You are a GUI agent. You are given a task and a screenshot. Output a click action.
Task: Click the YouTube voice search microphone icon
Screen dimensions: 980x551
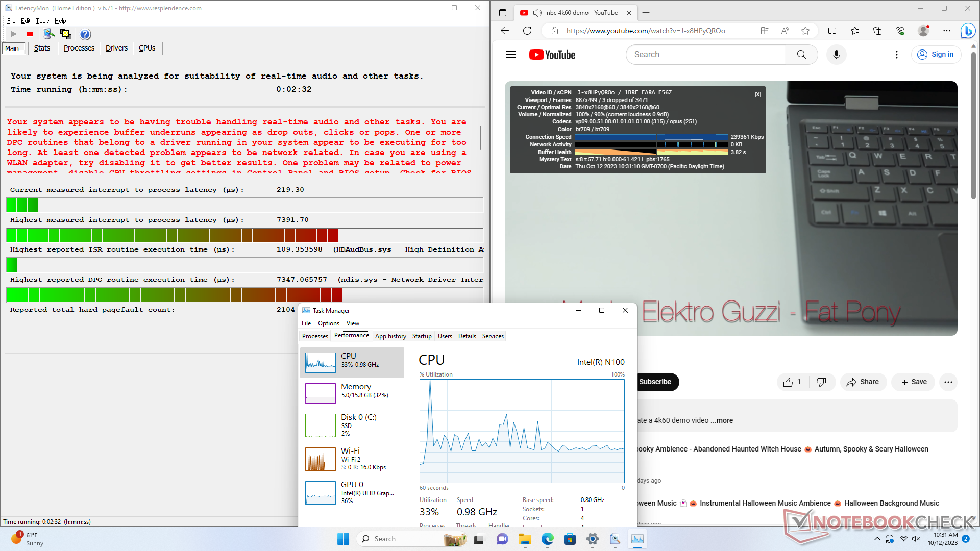pos(836,55)
